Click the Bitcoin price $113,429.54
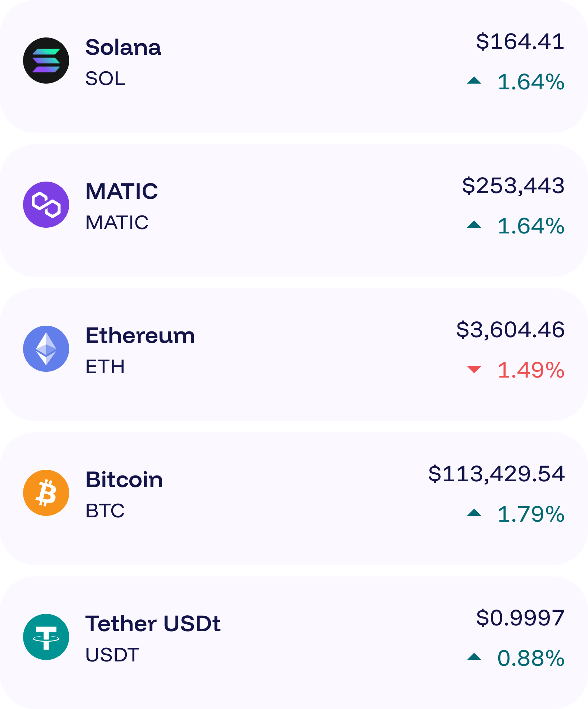This screenshot has height=709, width=588. tap(496, 474)
